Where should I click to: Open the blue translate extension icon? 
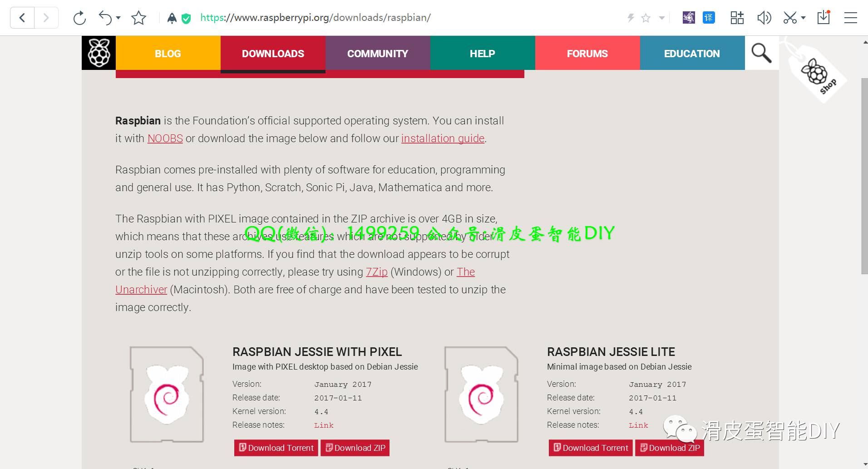tap(709, 18)
